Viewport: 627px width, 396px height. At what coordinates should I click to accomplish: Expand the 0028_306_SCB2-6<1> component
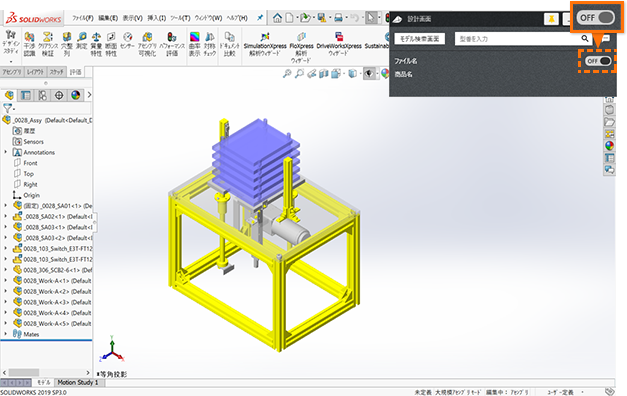pyautogui.click(x=6, y=270)
